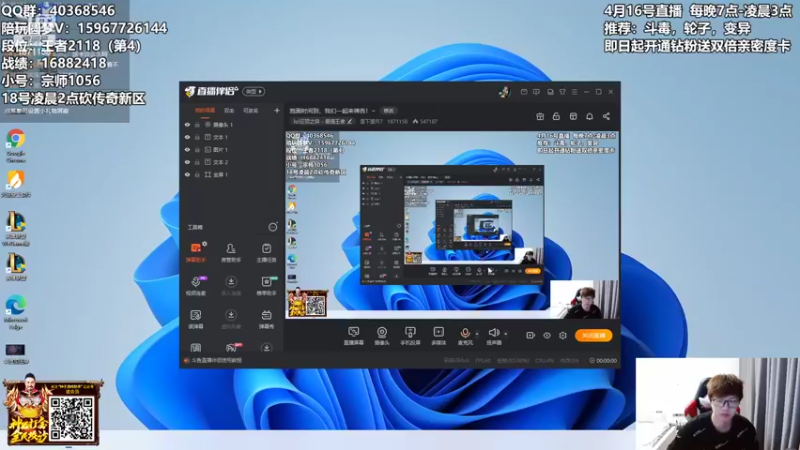Toggle visibility of the 图片 1 layer
800x450 pixels.
click(187, 149)
